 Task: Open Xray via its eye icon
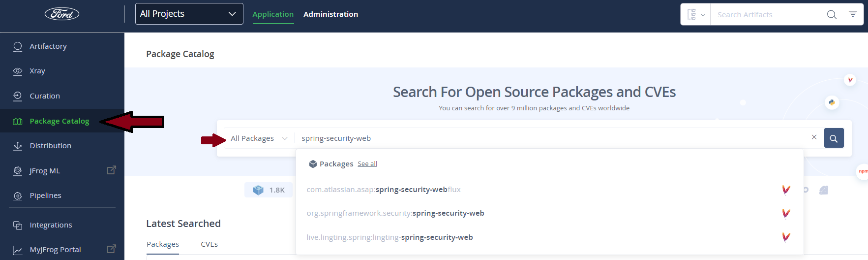click(x=18, y=71)
